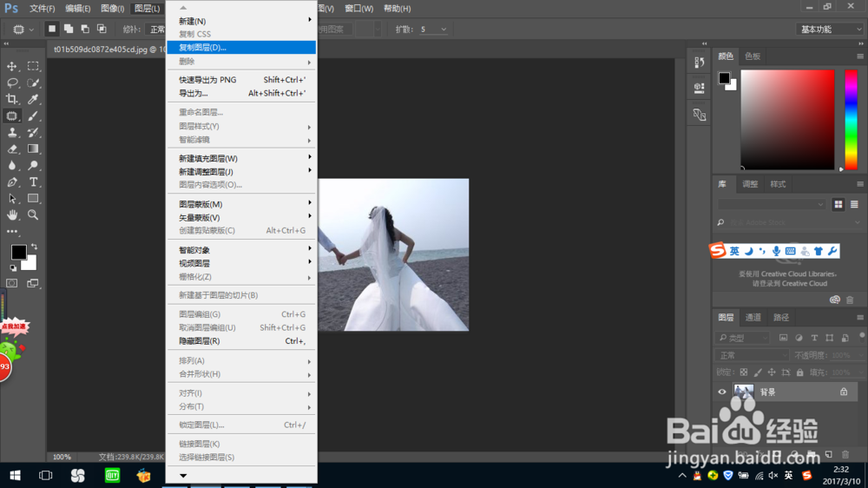Open the 编辑(E) menu

(x=77, y=9)
